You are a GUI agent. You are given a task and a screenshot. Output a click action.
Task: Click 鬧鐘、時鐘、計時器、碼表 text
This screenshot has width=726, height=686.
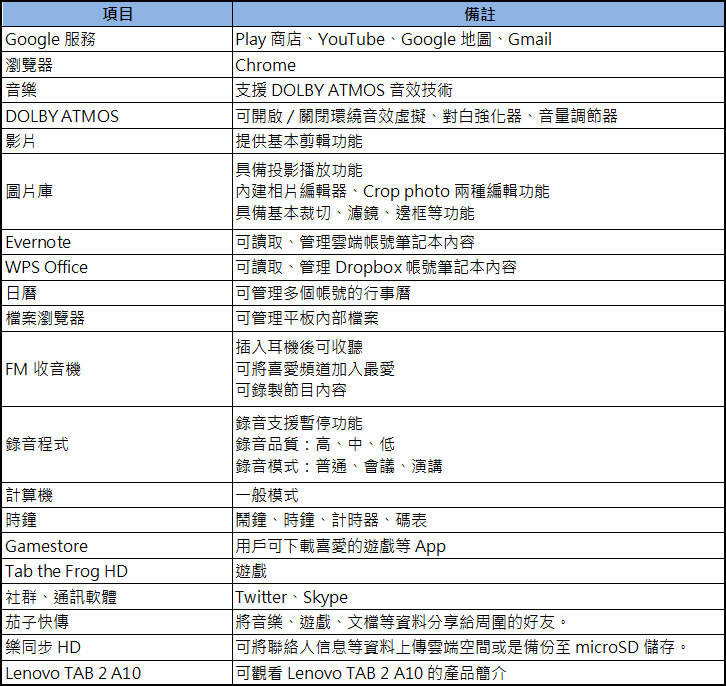point(331,520)
